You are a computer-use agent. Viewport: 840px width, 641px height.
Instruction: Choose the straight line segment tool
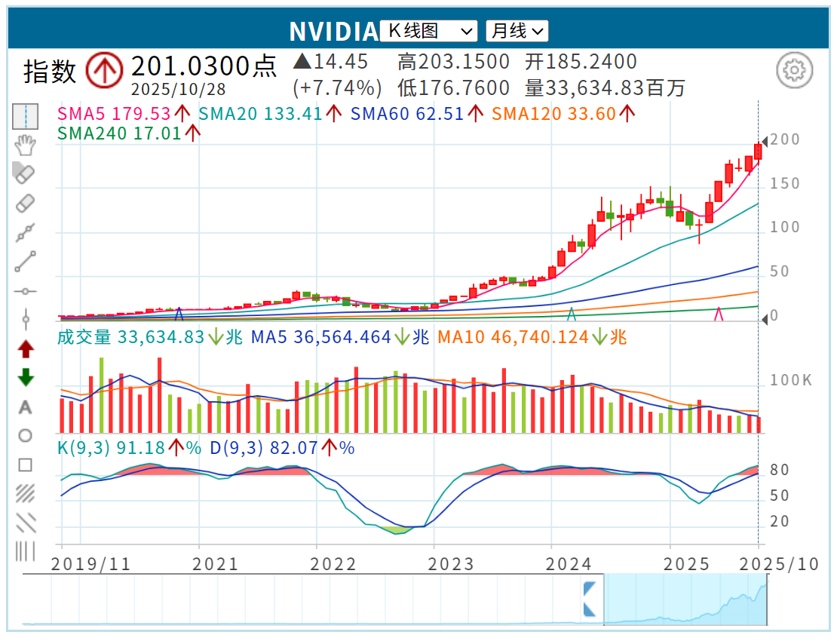pos(26,262)
